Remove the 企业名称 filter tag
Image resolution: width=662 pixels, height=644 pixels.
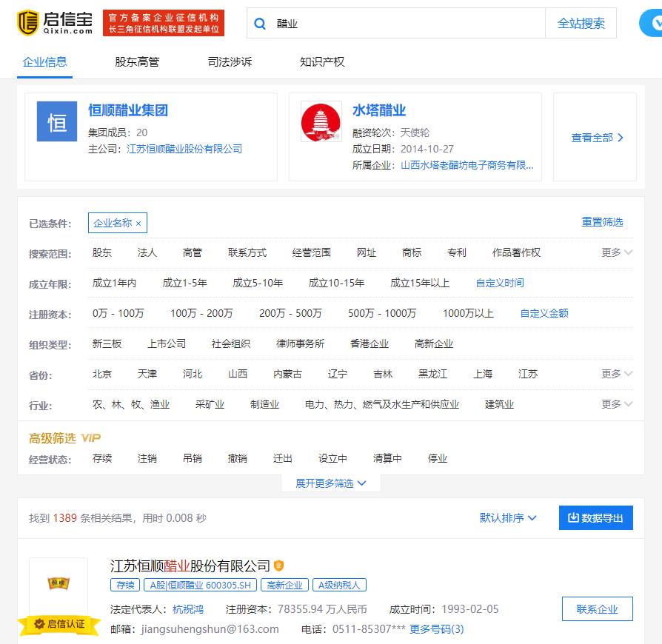coord(138,224)
